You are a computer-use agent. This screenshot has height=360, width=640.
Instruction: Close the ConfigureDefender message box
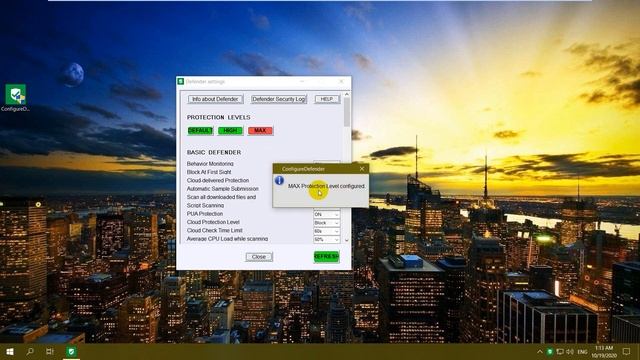[362, 169]
